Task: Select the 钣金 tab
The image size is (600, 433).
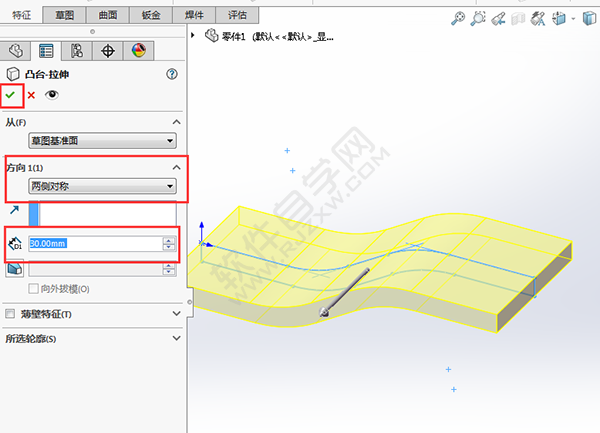Action: [x=151, y=15]
